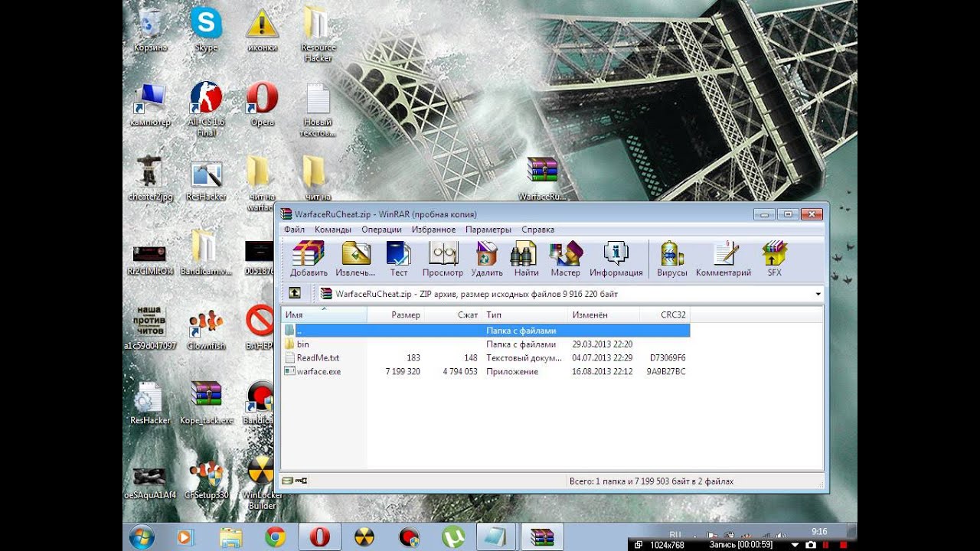Click the Тест (Test) toolbar icon
Viewport: 980px width, 551px height.
tap(399, 259)
